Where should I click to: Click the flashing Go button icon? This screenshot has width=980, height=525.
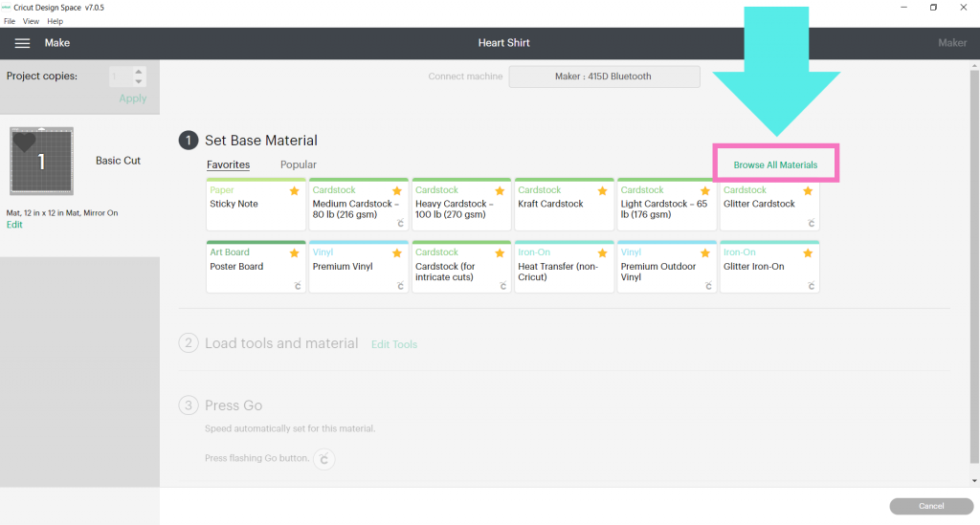pyautogui.click(x=323, y=459)
